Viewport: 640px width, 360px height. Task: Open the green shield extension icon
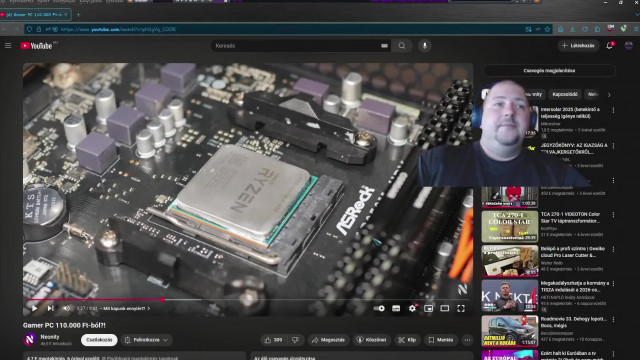(x=623, y=29)
